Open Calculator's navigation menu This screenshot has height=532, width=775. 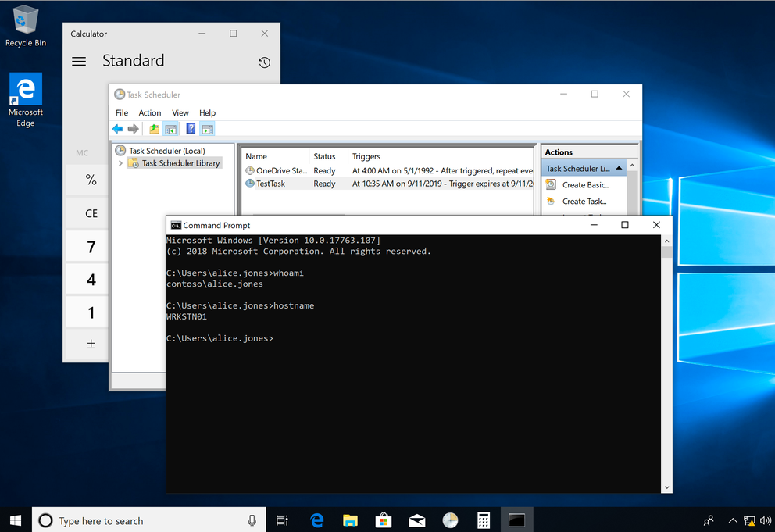point(79,61)
